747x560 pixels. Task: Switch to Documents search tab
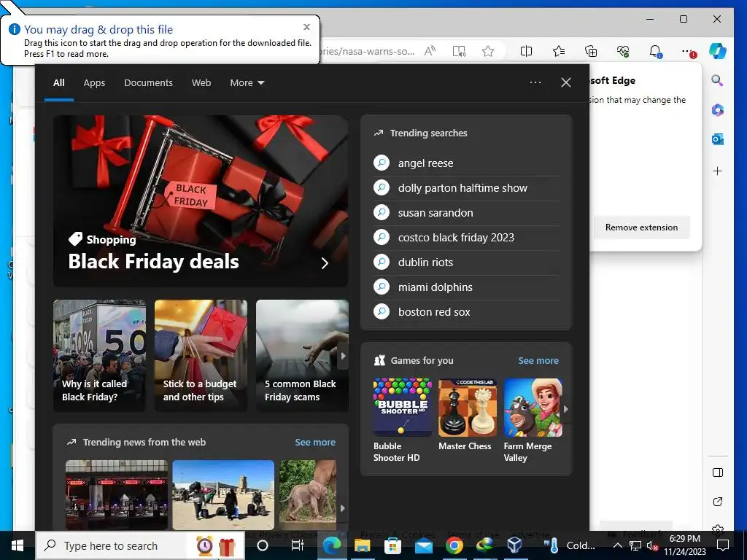coord(148,83)
